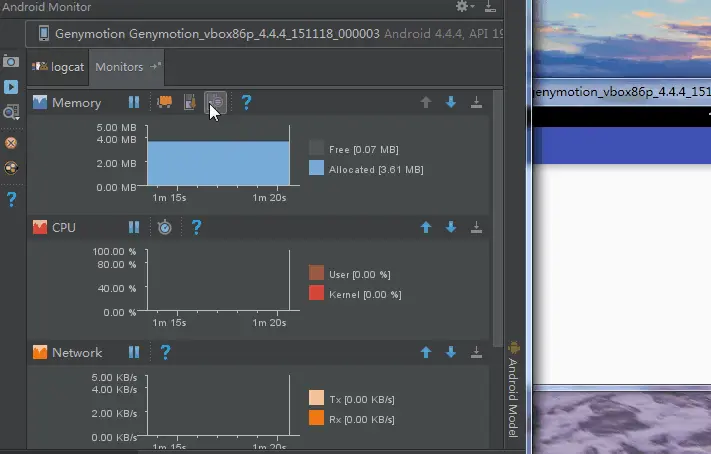
Task: Open help from left sidebar question mark
Action: coord(11,199)
